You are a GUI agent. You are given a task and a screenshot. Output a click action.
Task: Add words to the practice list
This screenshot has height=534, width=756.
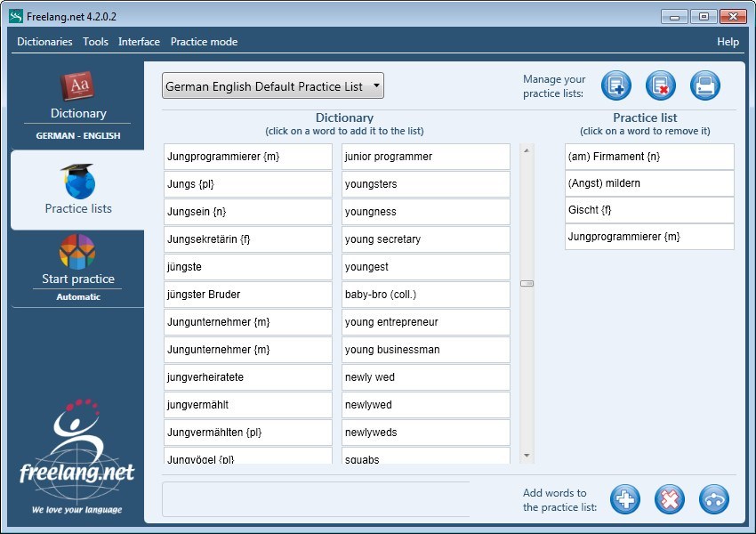point(624,499)
